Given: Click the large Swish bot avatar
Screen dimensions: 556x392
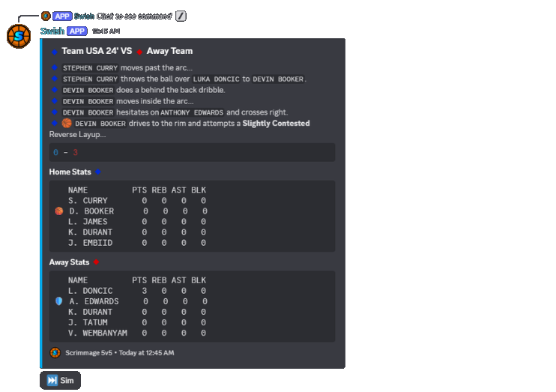Looking at the screenshot, I should click(x=18, y=35).
